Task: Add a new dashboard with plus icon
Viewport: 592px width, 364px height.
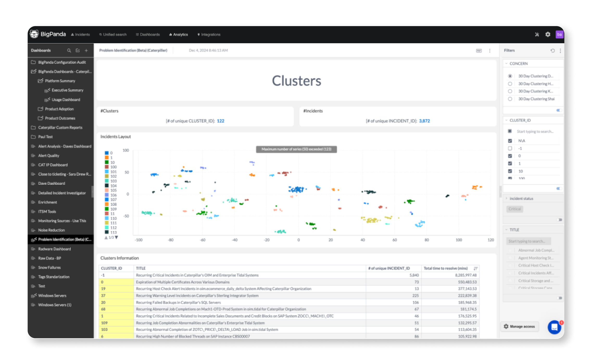Action: click(86, 51)
